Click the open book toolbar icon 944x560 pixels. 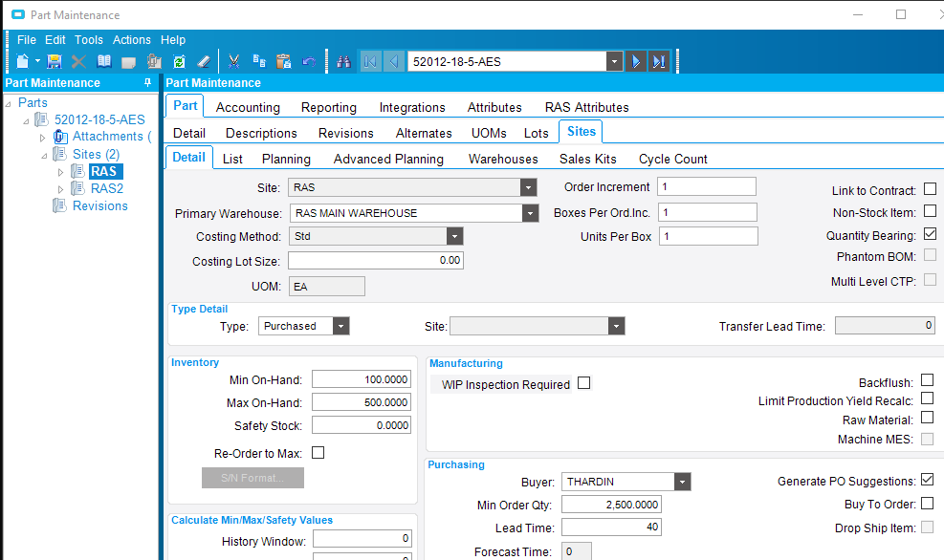104,61
